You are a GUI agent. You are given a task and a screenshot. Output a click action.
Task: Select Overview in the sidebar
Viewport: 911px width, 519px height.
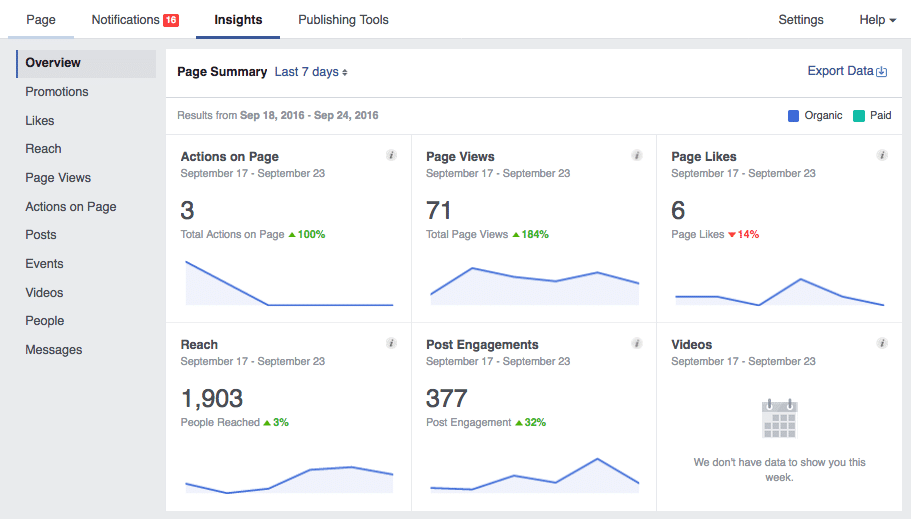(x=86, y=63)
